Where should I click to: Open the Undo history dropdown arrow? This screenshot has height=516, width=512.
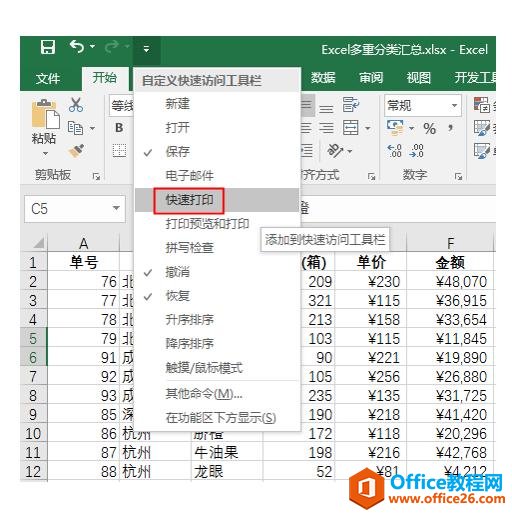click(x=92, y=46)
